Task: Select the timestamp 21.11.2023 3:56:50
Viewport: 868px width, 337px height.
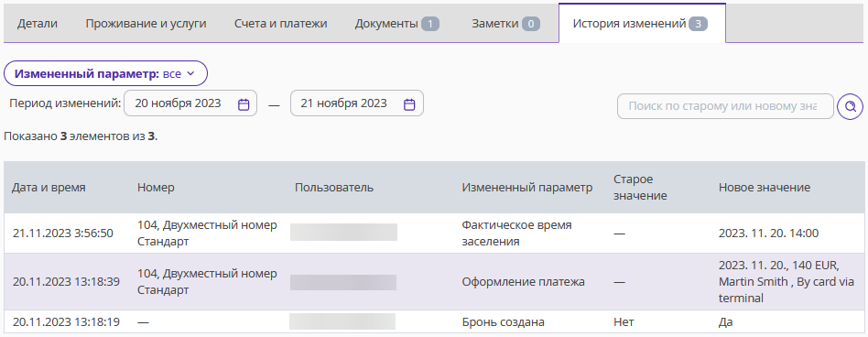Action: (62, 234)
